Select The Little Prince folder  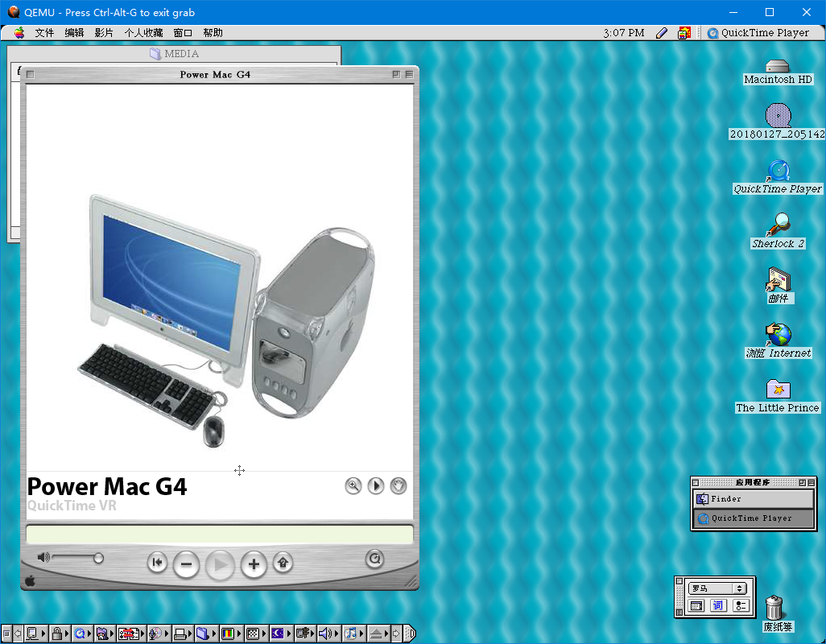coord(778,395)
